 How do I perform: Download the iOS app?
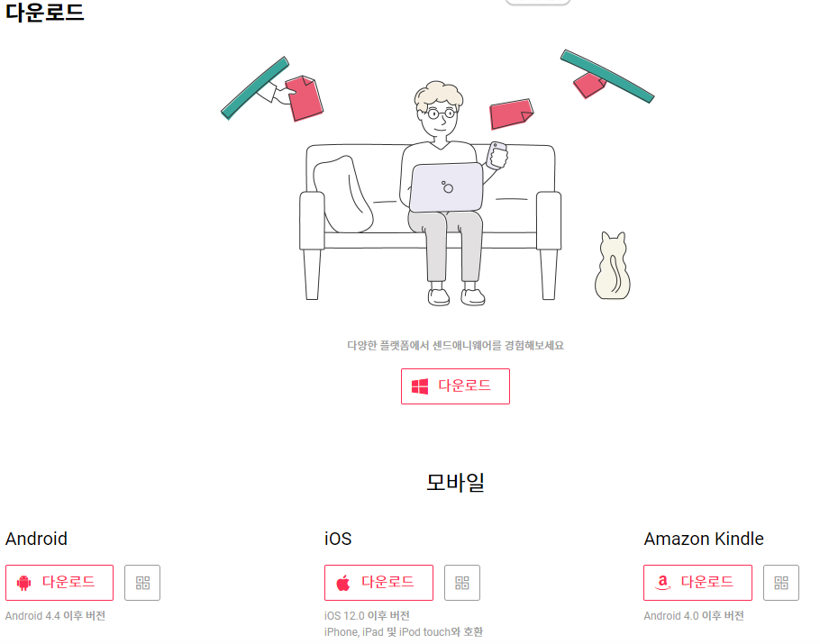(378, 583)
